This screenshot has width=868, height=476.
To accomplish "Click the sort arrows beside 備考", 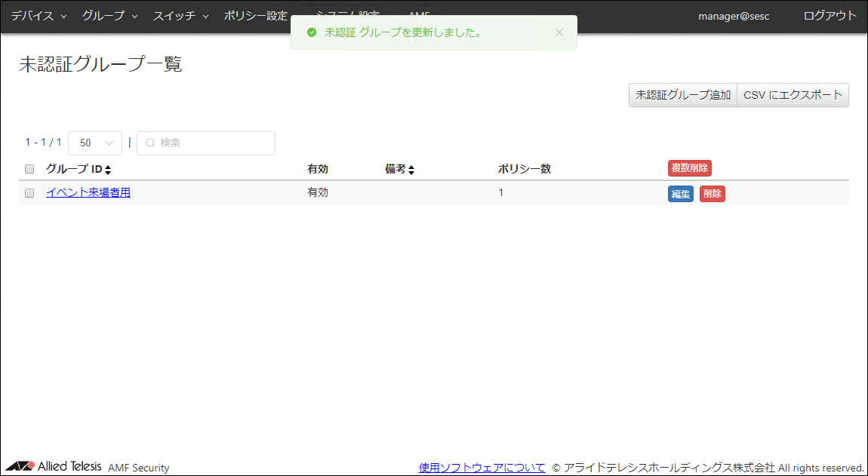I will [411, 170].
